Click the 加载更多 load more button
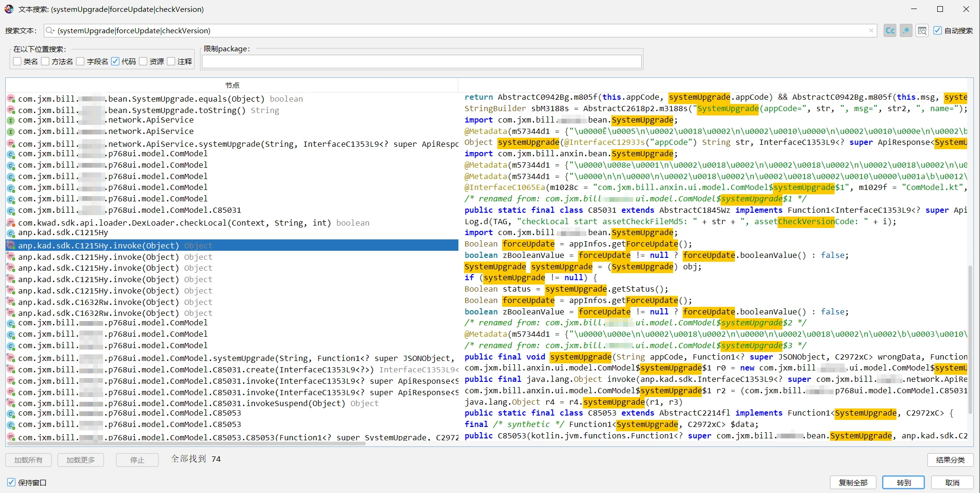Screen dimensions: 980x493 [x=81, y=460]
